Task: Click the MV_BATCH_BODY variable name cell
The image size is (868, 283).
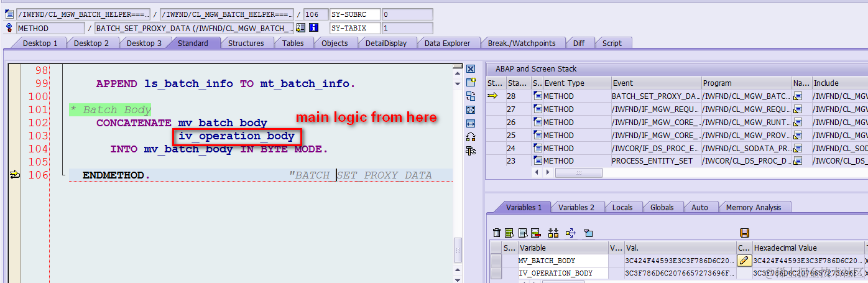Action: point(563,261)
